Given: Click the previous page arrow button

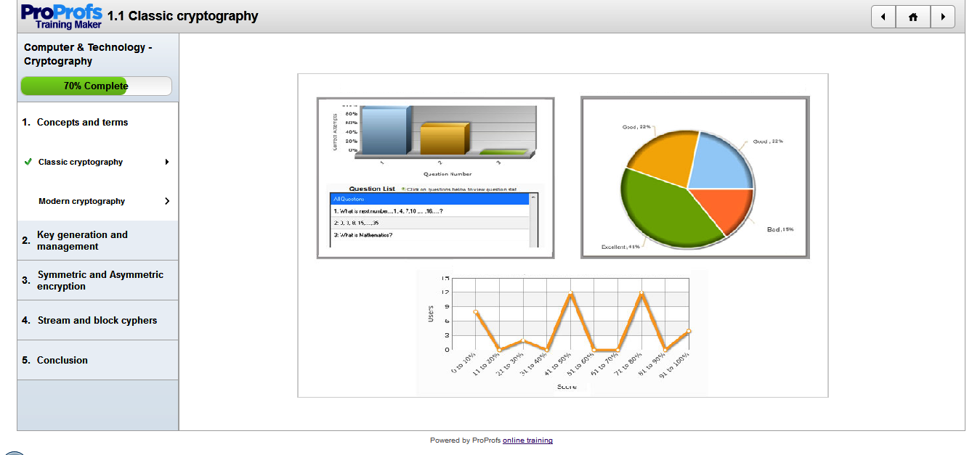Looking at the screenshot, I should [883, 17].
